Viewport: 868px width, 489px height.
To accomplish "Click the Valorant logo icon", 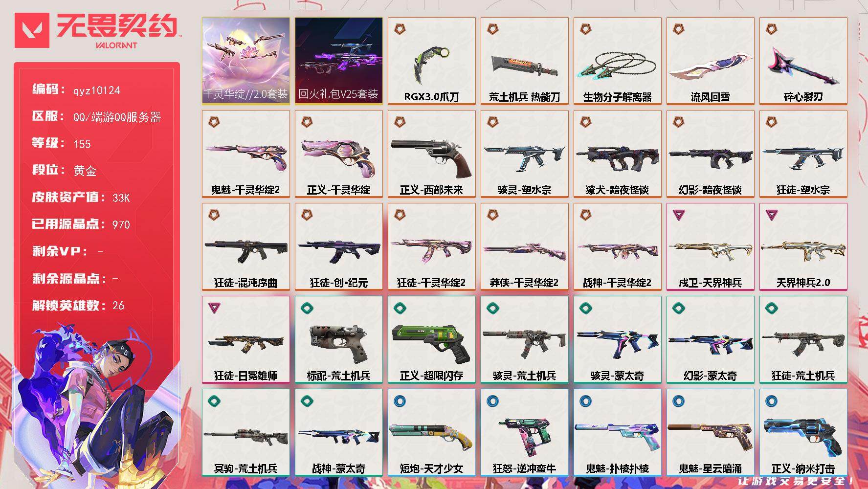I will point(32,30).
